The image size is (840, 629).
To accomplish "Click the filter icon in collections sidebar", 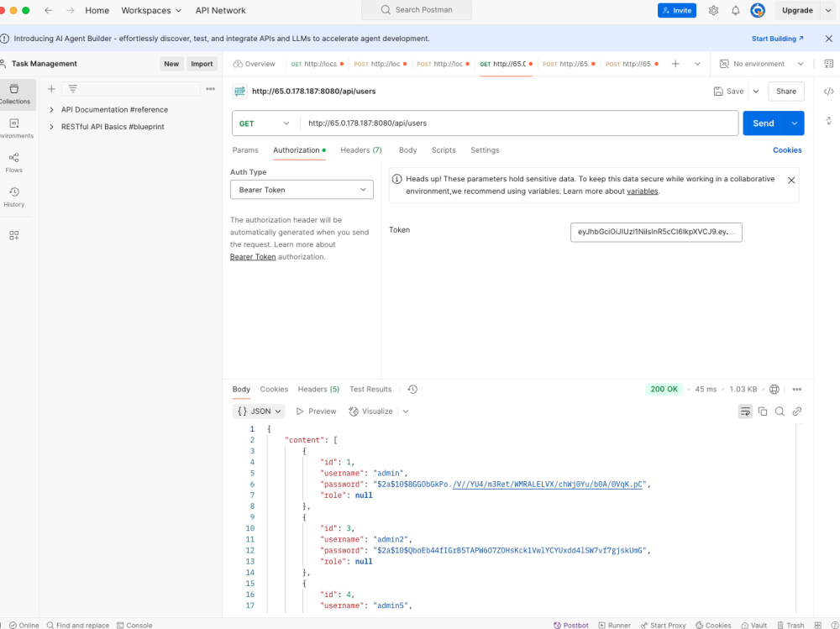I will coord(73,89).
